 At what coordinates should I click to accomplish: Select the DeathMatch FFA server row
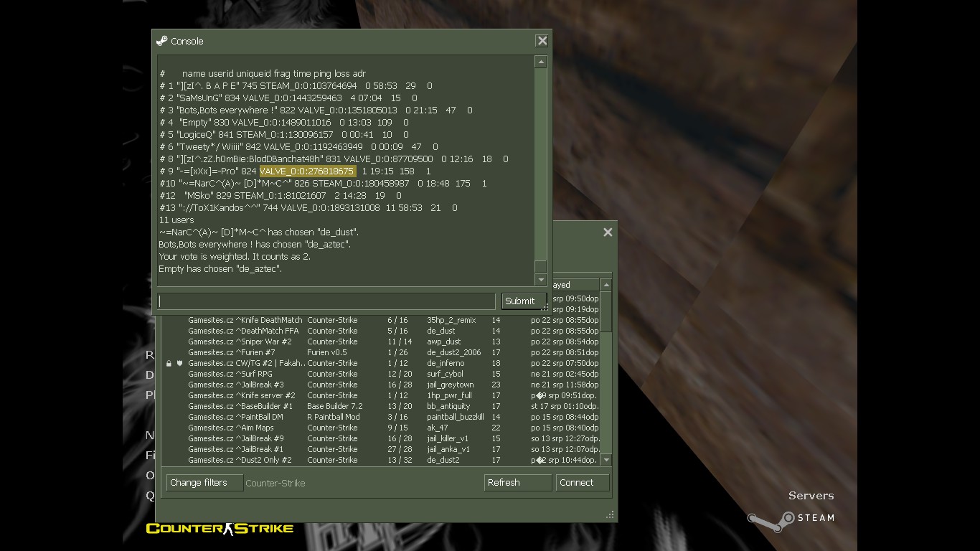pyautogui.click(x=380, y=331)
